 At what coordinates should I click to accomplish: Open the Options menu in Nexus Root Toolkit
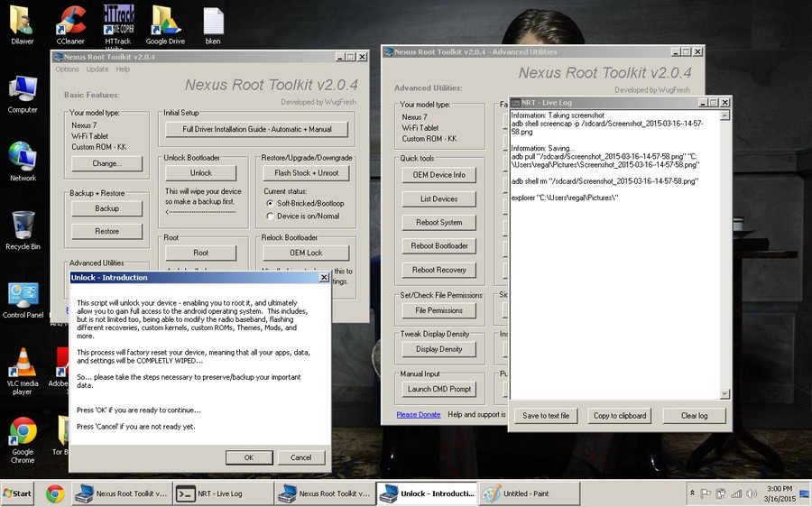68,69
